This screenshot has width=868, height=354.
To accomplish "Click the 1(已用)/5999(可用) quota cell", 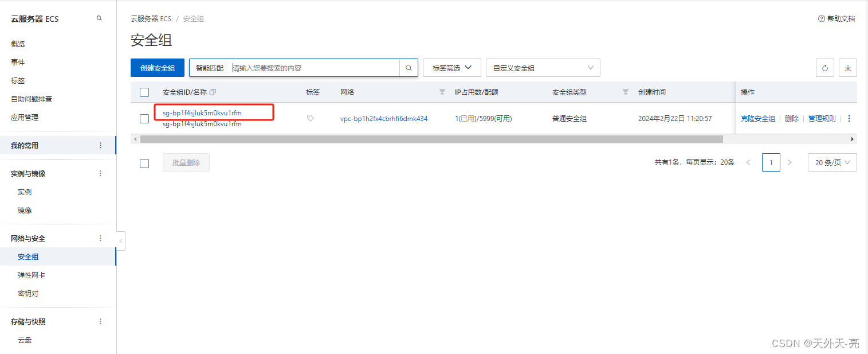I will (x=484, y=119).
